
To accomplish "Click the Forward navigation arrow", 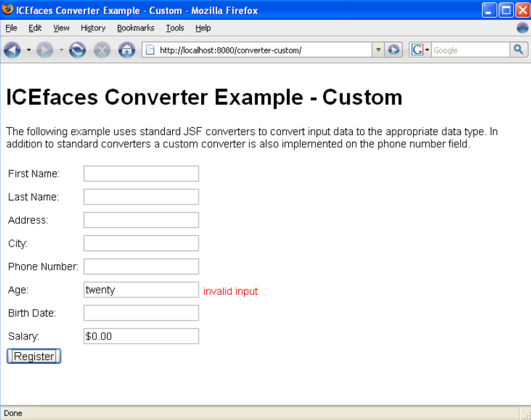I will point(45,50).
